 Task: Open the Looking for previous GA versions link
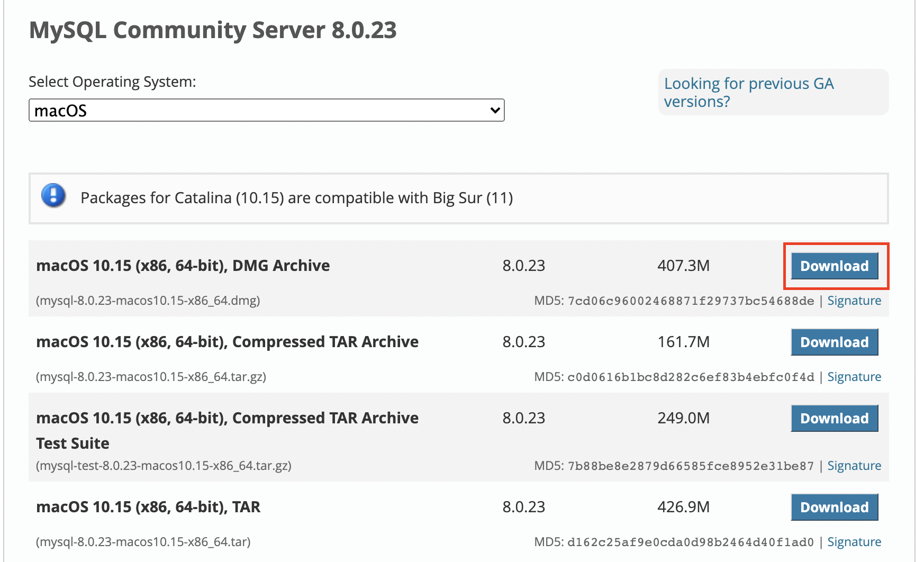coord(749,92)
